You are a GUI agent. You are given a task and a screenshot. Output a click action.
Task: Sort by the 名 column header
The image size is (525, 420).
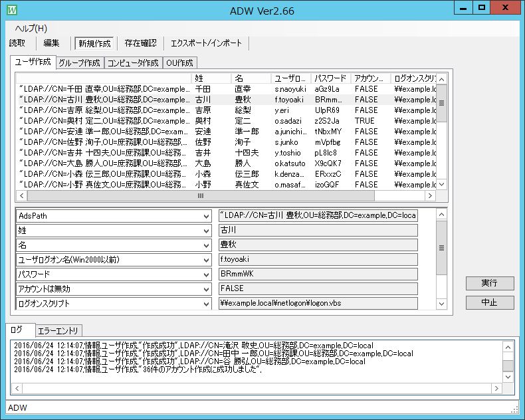[251, 78]
